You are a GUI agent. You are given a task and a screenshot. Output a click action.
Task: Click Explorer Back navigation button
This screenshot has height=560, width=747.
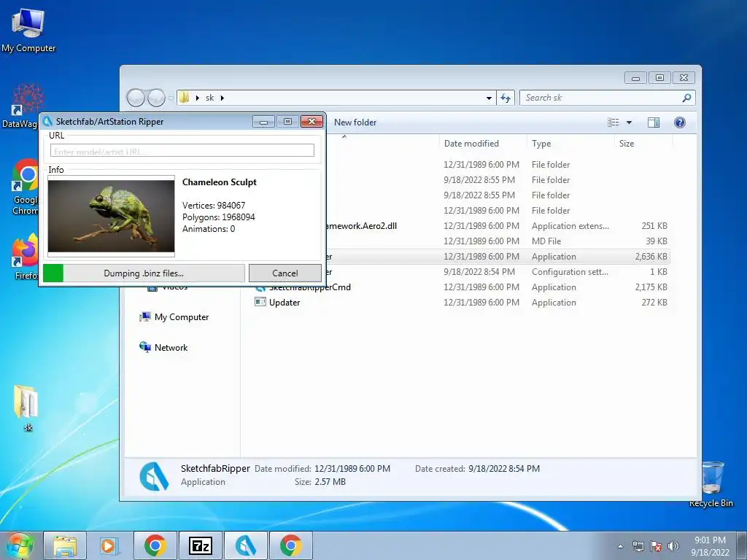(136, 98)
